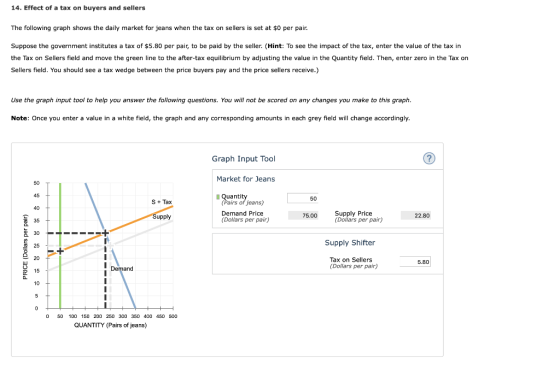The height and width of the screenshot is (371, 560).
Task: Click the Tax on Sellers input field
Action: (415, 261)
